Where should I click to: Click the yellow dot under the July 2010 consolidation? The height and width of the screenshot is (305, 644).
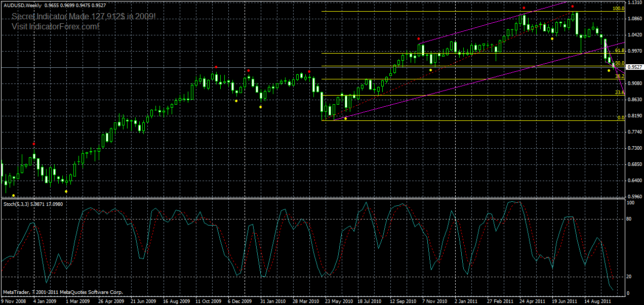pos(346,118)
